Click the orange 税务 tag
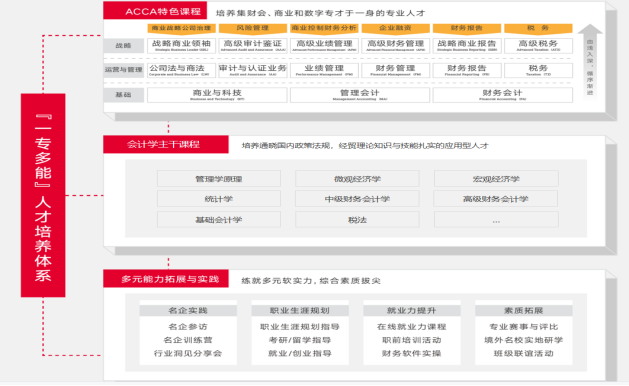The image size is (629, 386). point(538,28)
